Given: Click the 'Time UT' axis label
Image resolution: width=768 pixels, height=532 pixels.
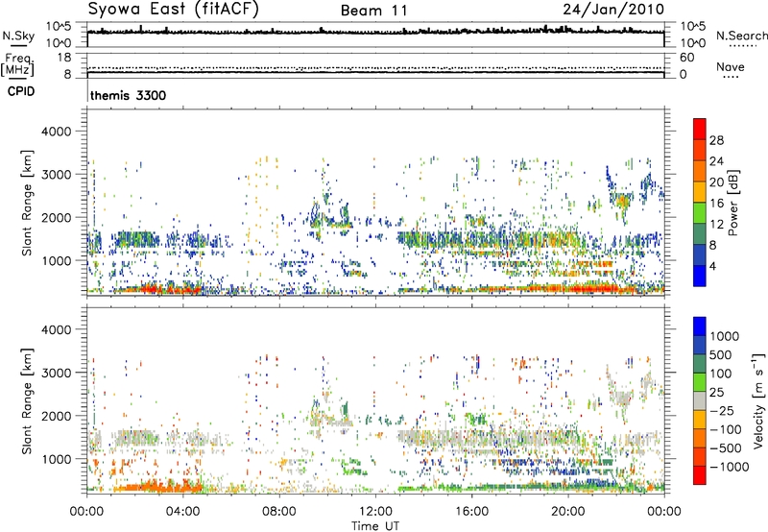Looking at the screenshot, I should click(x=375, y=526).
